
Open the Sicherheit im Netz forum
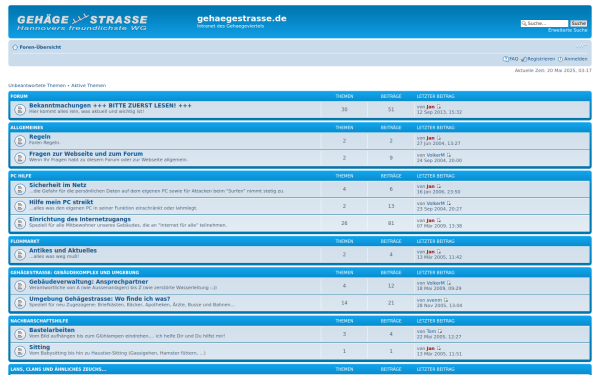pyautogui.click(x=58, y=185)
